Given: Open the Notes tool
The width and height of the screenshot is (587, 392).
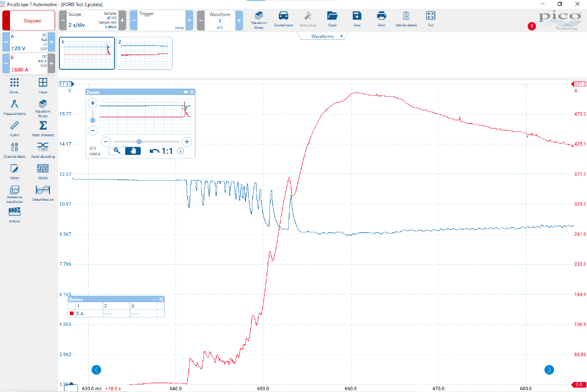Looking at the screenshot, I should pos(15,171).
